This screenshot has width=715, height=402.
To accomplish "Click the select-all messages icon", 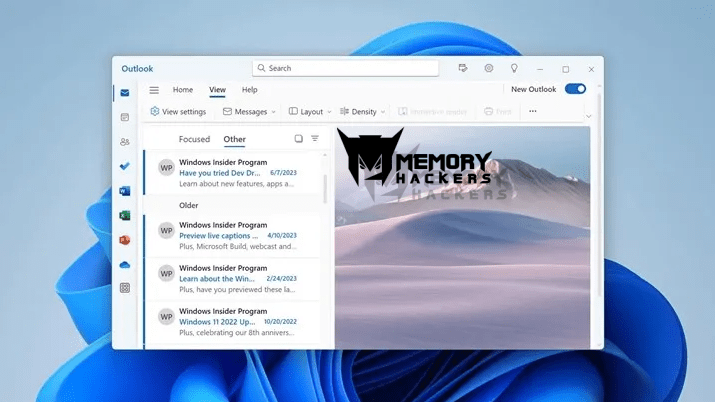I will coord(299,139).
